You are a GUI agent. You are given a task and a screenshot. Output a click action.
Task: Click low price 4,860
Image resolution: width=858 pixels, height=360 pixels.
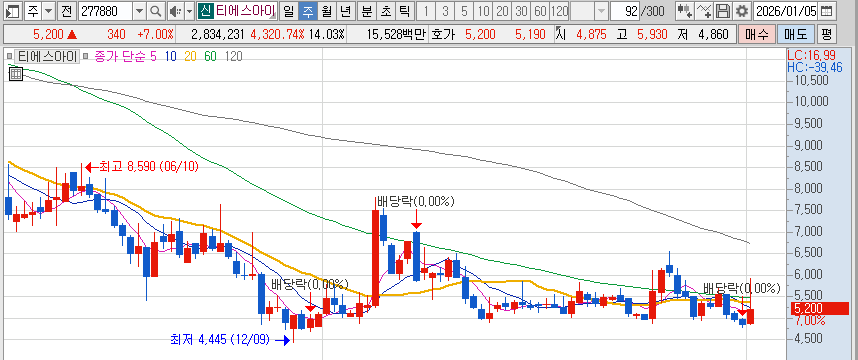714,35
